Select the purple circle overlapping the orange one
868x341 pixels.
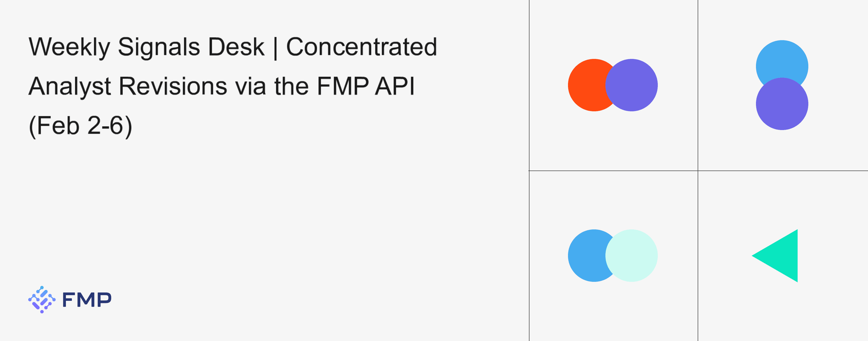(x=632, y=85)
